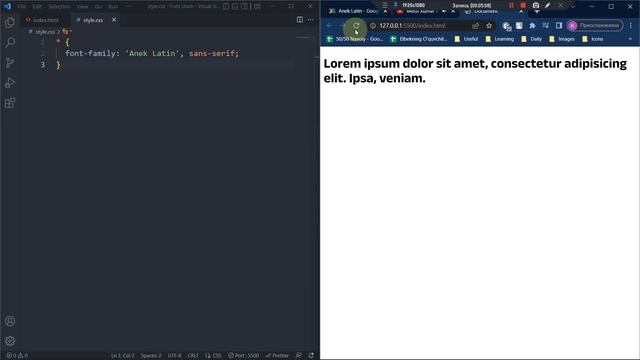Screen dimensions: 640x360
Task: Go back in the browser
Action: pyautogui.click(x=329, y=25)
